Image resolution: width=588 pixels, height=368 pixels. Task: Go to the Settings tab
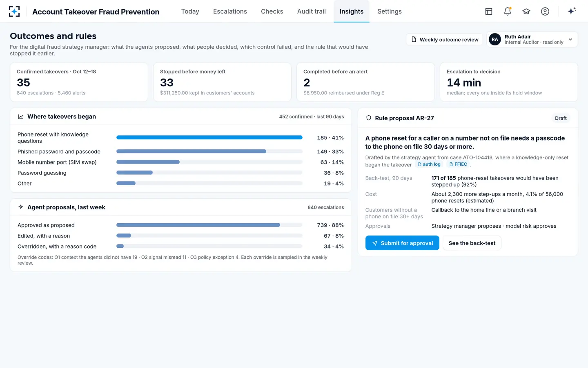390,11
